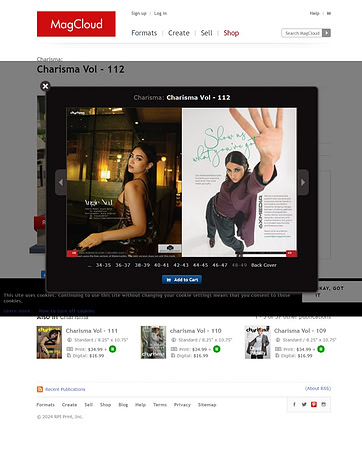
Task: Click the cart icon near Help
Action: [329, 13]
